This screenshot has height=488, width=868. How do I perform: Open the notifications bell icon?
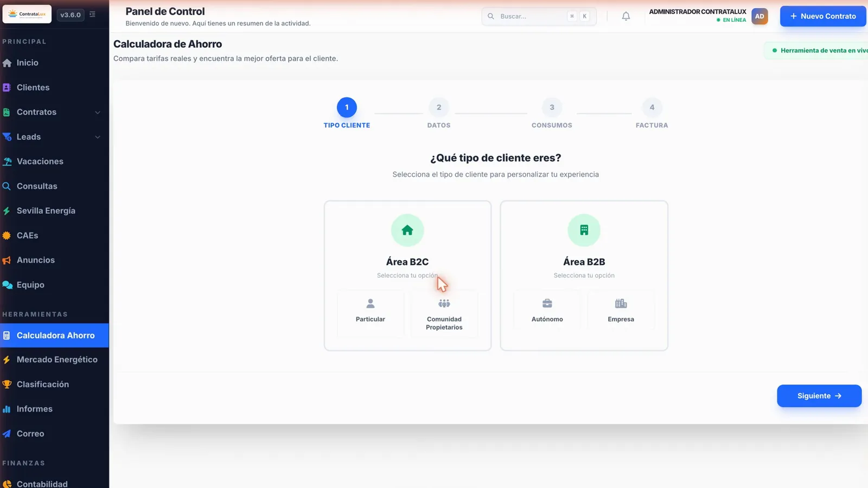point(626,16)
